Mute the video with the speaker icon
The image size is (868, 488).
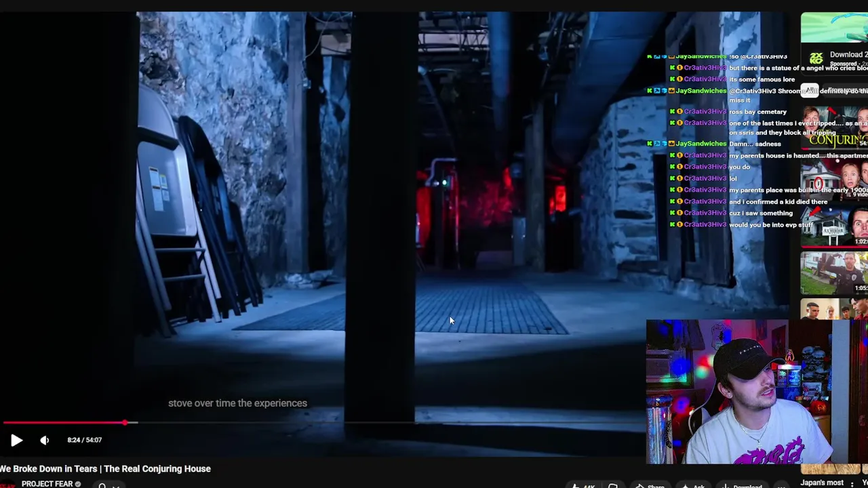[x=45, y=441]
